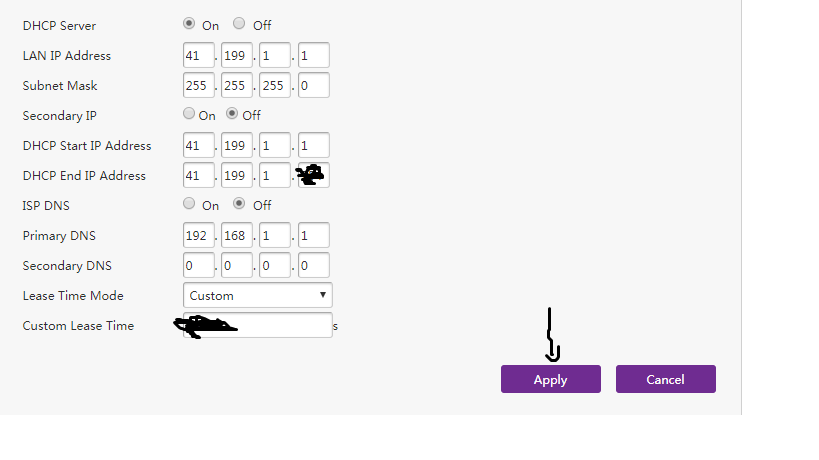Click last octet of LAN IP Address
Screen dimensions: 819x460
point(313,55)
